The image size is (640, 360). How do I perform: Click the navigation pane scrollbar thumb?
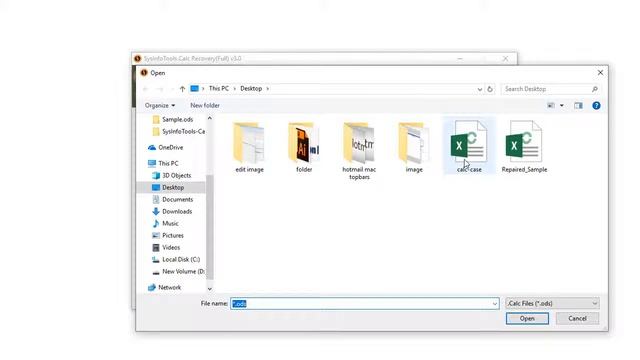[x=210, y=227]
